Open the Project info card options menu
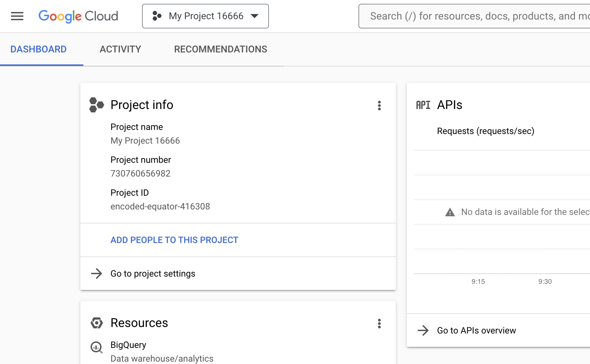This screenshot has height=364, width=590. pyautogui.click(x=379, y=106)
